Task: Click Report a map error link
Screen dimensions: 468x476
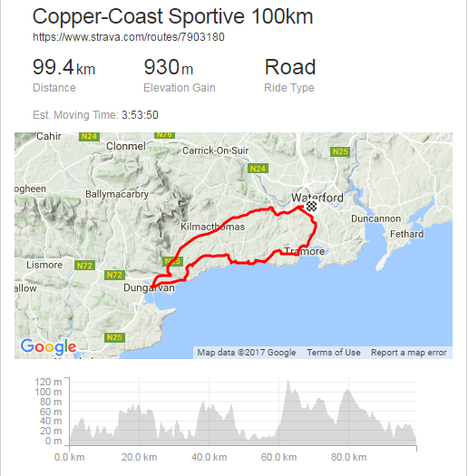Action: pyautogui.click(x=409, y=353)
